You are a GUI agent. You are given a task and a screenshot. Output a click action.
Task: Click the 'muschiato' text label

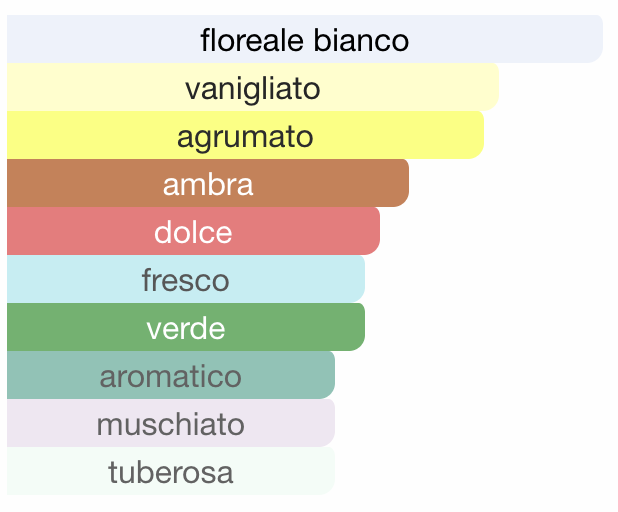pos(171,424)
